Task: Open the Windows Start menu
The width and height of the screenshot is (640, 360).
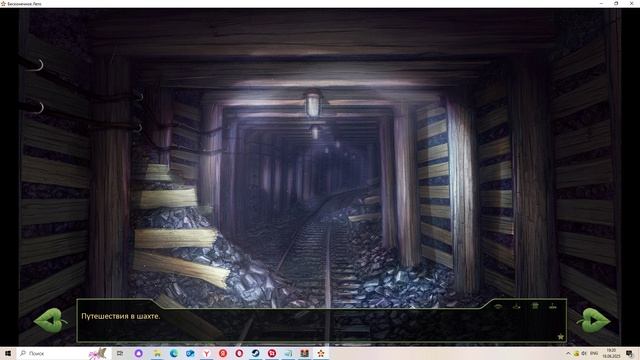Action: (x=8, y=353)
